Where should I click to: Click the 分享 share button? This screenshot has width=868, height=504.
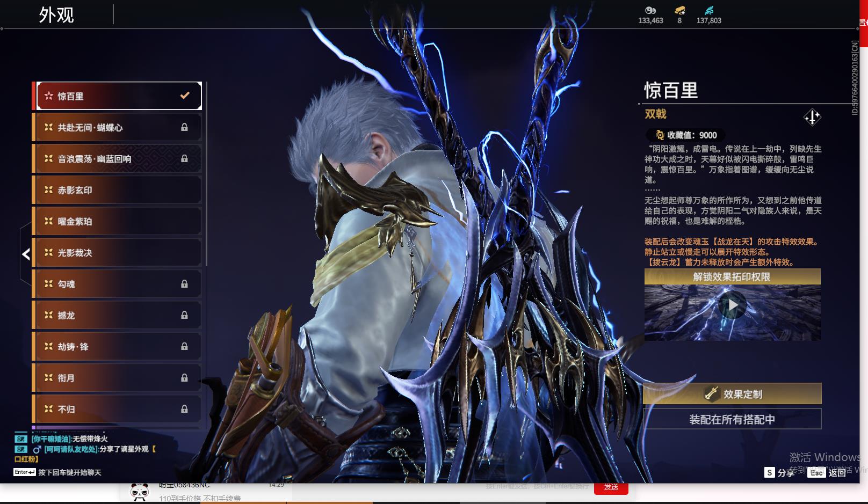tap(779, 472)
